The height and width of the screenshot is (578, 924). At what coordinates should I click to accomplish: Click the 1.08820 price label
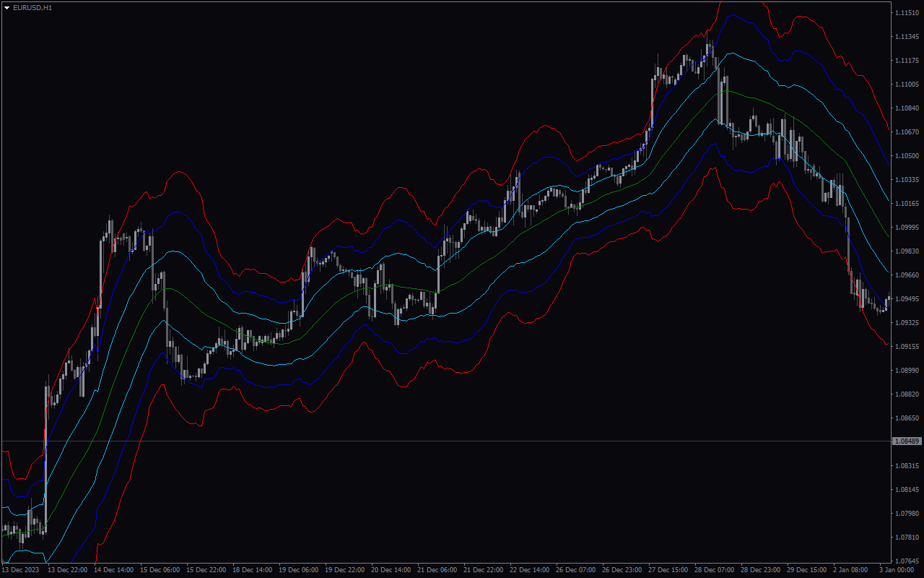[x=907, y=394]
